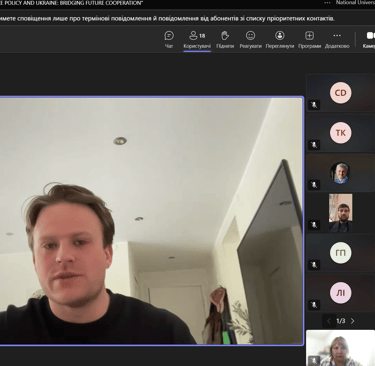Click the 1/3 page indicator
The height and width of the screenshot is (366, 375).
[x=340, y=321]
